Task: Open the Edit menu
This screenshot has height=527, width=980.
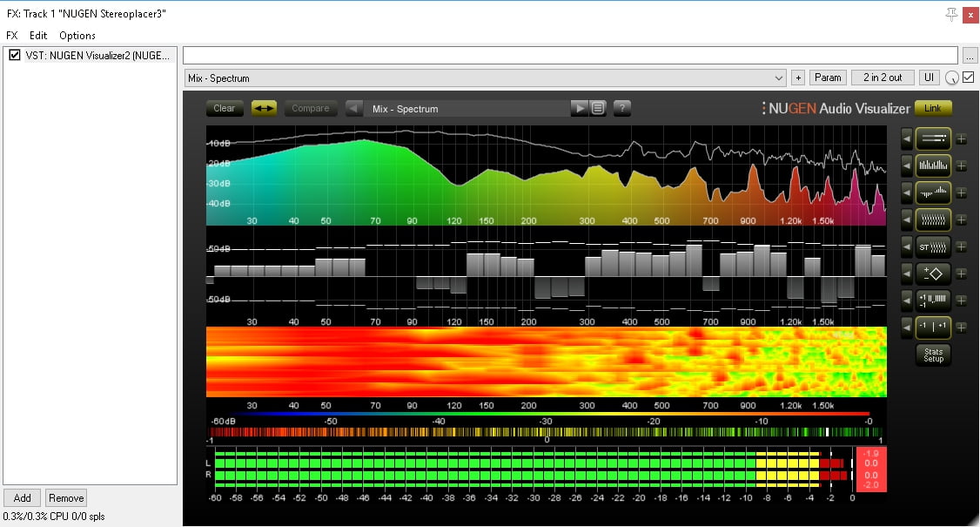Action: pyautogui.click(x=38, y=36)
